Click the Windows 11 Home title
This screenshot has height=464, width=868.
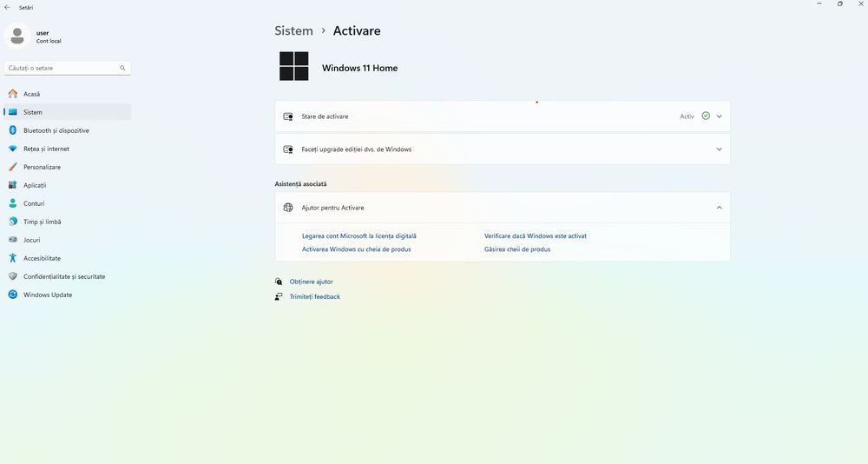pyautogui.click(x=360, y=68)
